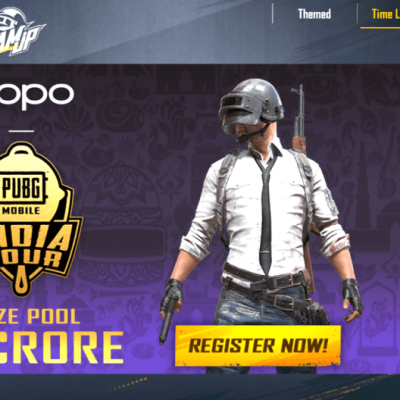Click the PRIZE POOL text

tap(40, 316)
